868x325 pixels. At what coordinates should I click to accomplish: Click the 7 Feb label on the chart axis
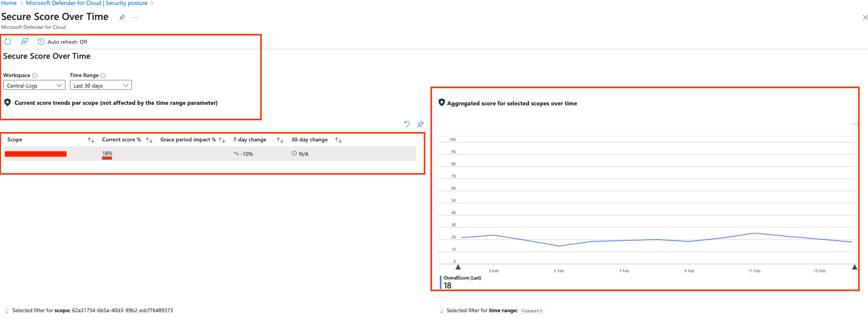point(624,271)
